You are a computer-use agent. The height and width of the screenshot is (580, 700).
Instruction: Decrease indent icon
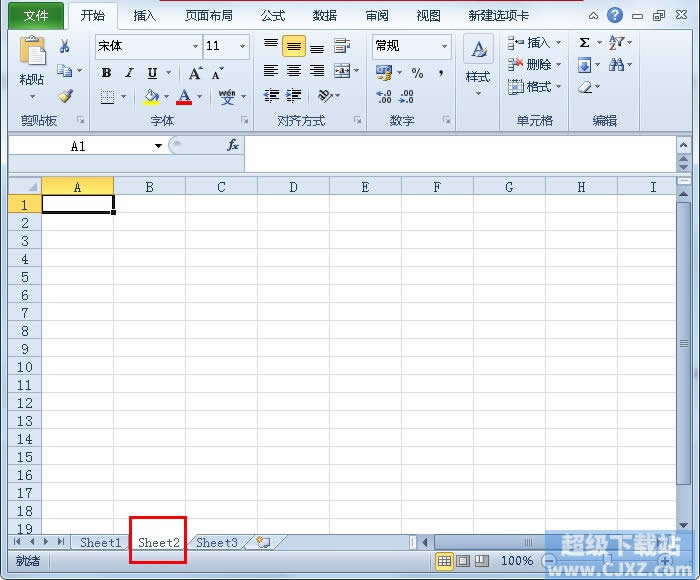(x=271, y=96)
